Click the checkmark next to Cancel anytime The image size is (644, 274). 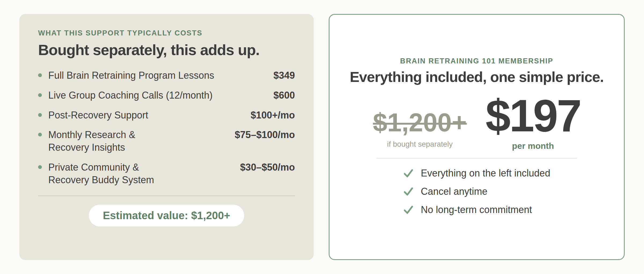point(408,192)
